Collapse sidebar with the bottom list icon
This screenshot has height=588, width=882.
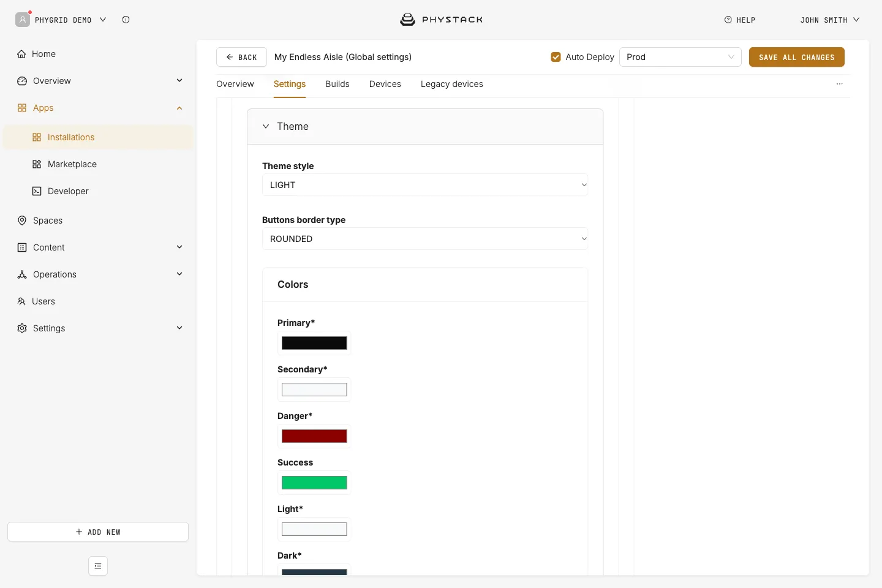tap(98, 566)
